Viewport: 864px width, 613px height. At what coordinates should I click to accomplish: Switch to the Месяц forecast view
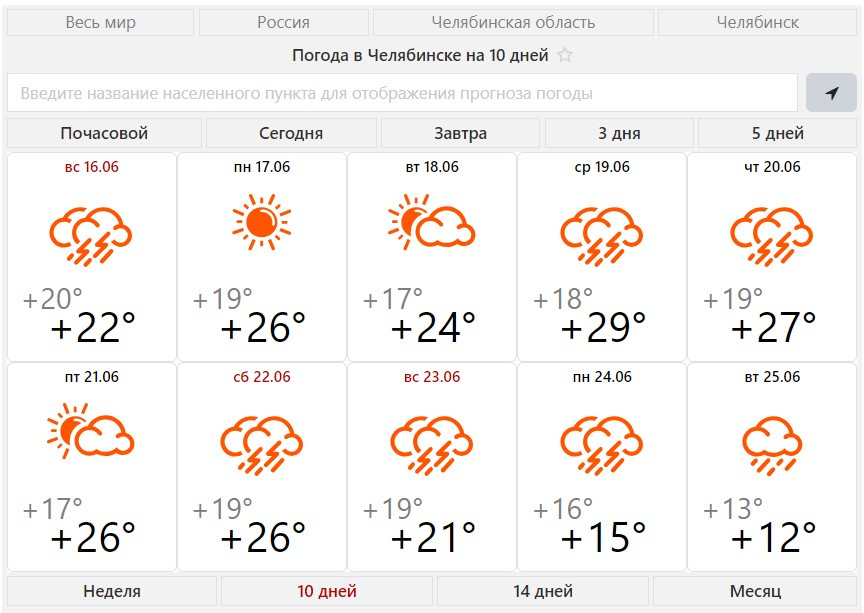756,591
